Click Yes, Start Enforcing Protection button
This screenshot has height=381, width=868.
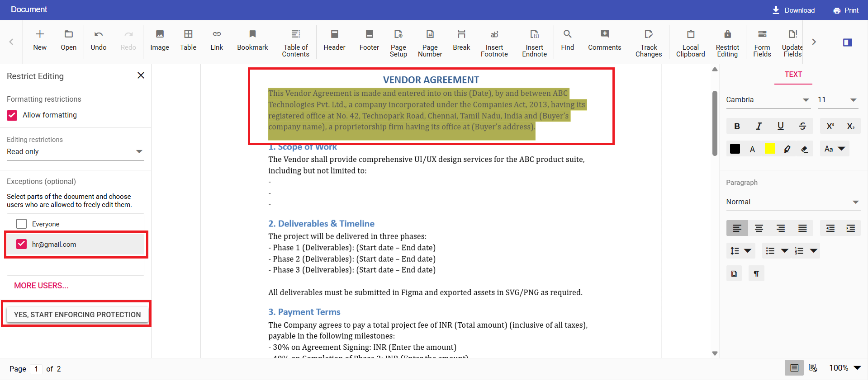point(77,315)
